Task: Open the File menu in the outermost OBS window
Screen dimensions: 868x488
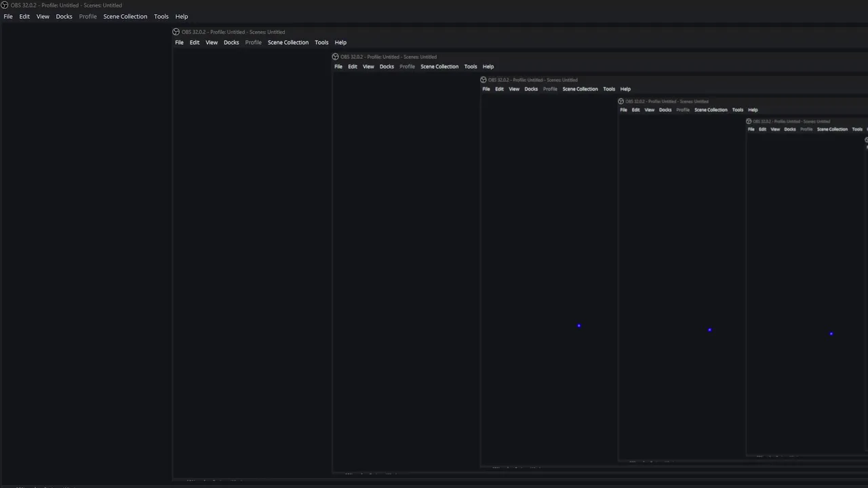Action: (8, 16)
